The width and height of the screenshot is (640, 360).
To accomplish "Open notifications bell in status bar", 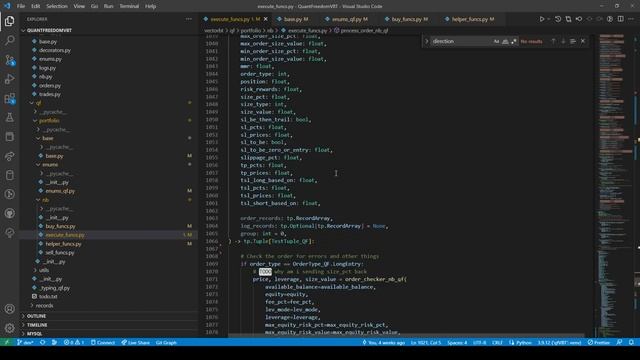I will click(631, 342).
